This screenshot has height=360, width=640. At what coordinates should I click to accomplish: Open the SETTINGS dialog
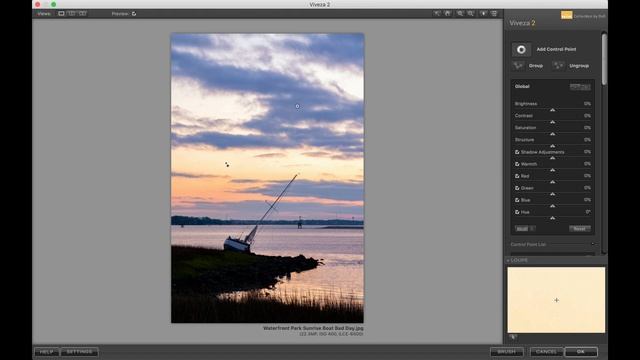[x=79, y=352]
